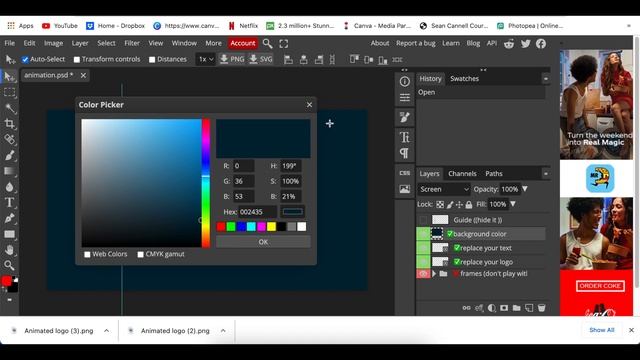Open the History panel options menu

pos(546,79)
